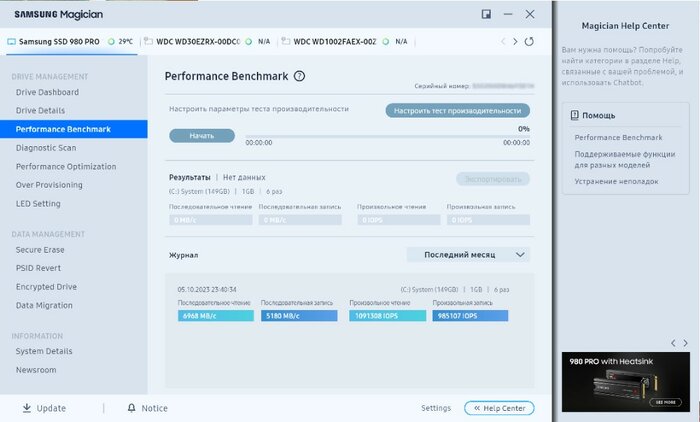The width and height of the screenshot is (700, 422).
Task: Click the dropdown chevron next to Последний месяц
Action: (520, 255)
